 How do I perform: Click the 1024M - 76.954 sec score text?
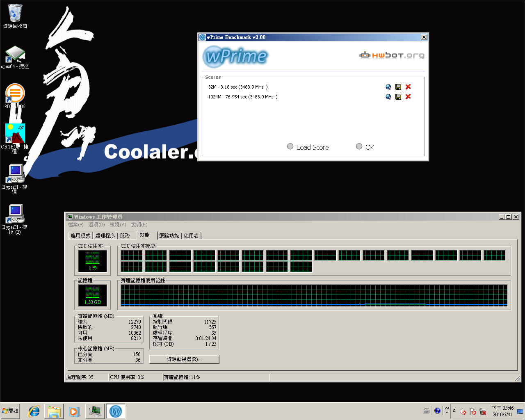coord(243,97)
